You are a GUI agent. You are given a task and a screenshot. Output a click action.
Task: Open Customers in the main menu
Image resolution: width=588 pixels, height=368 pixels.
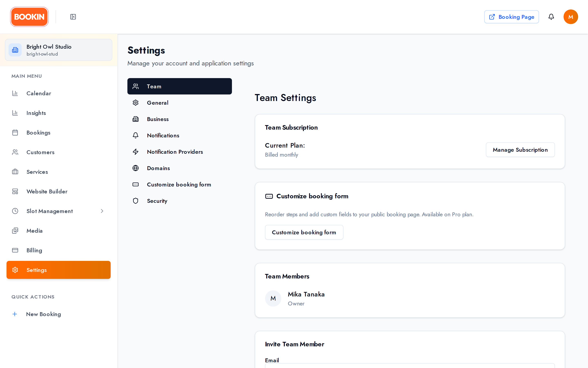click(59, 152)
